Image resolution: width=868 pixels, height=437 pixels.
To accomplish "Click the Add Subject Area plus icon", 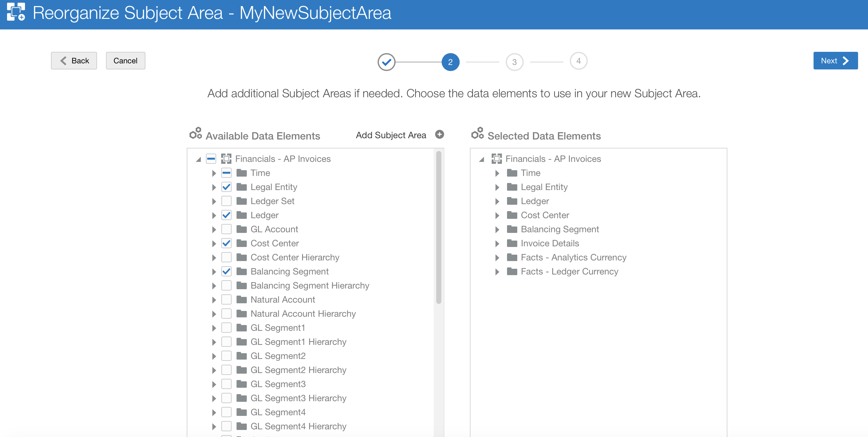I will point(439,135).
